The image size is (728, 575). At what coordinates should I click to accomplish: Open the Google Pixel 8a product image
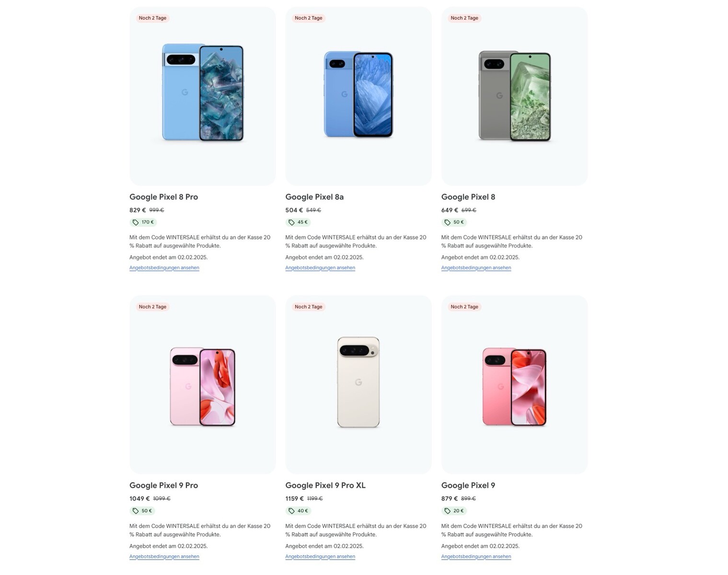tap(358, 94)
